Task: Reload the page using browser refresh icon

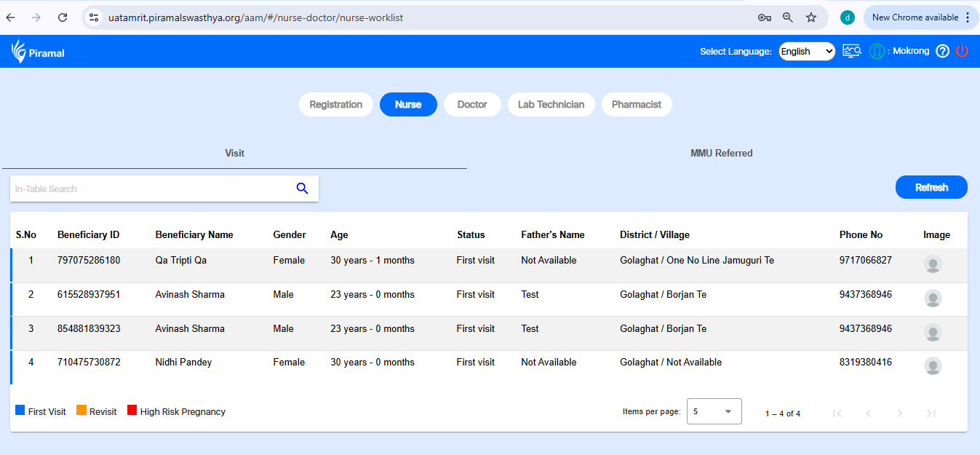Action: pyautogui.click(x=63, y=17)
